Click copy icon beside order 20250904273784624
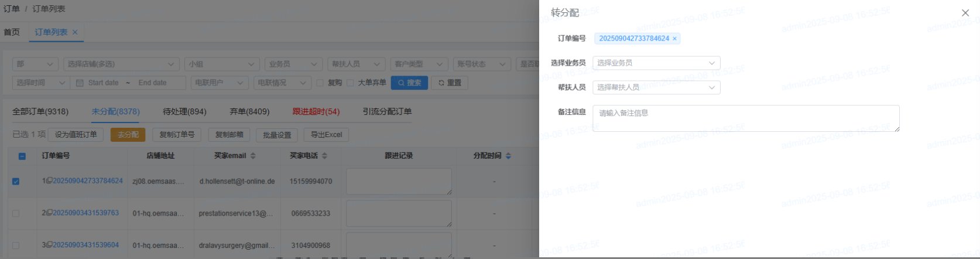980x259 pixels. pyautogui.click(x=50, y=180)
